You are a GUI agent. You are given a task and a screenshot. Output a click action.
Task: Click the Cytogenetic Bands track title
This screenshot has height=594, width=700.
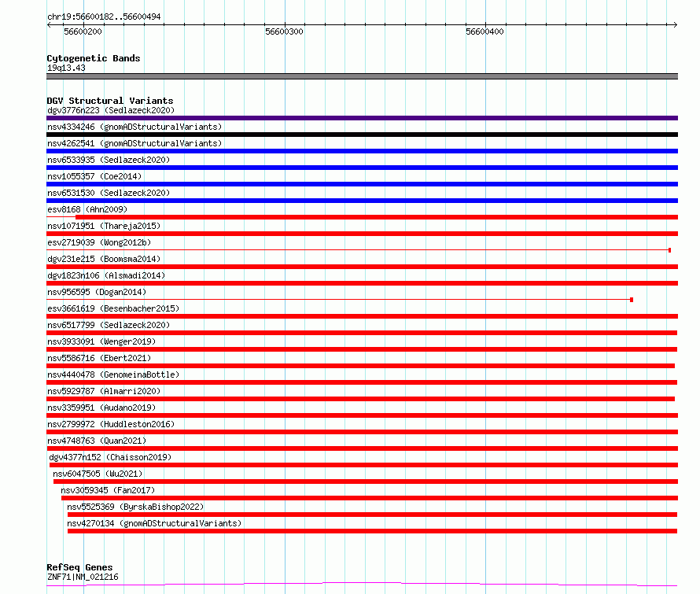pos(94,58)
